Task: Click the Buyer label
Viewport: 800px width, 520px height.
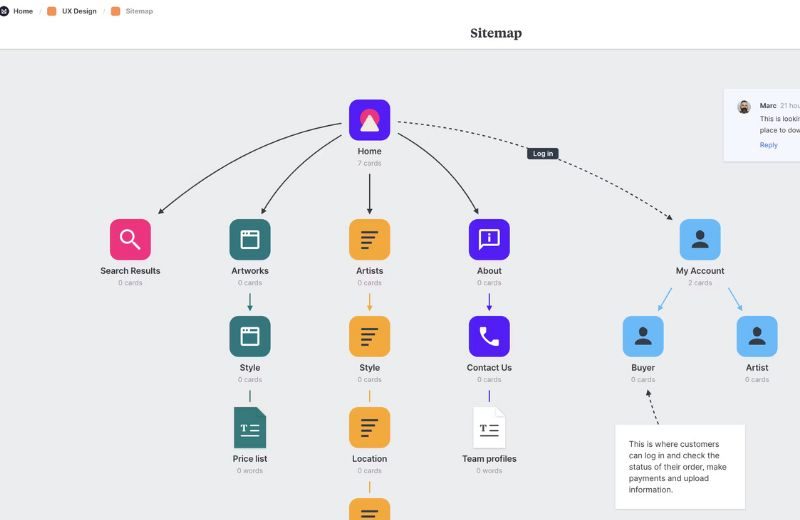Action: coord(643,367)
